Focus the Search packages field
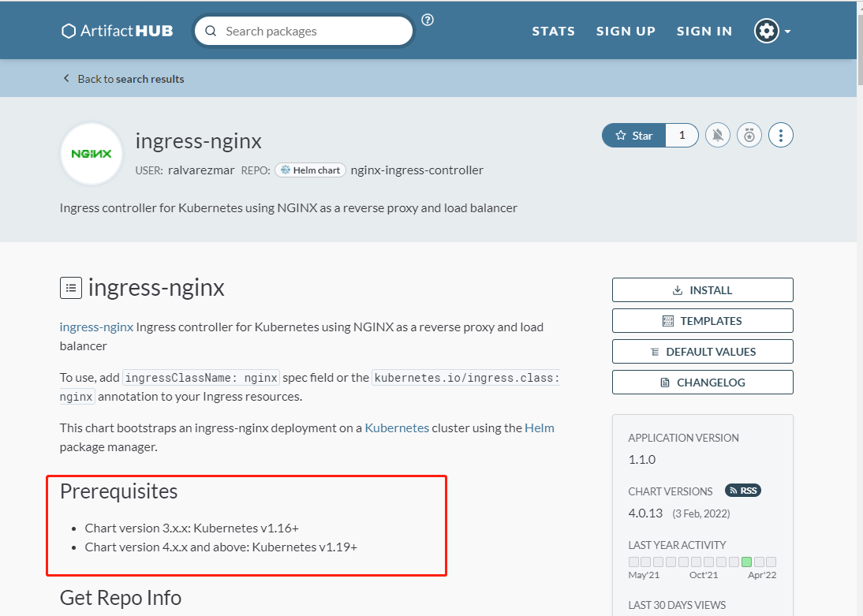 coord(303,32)
